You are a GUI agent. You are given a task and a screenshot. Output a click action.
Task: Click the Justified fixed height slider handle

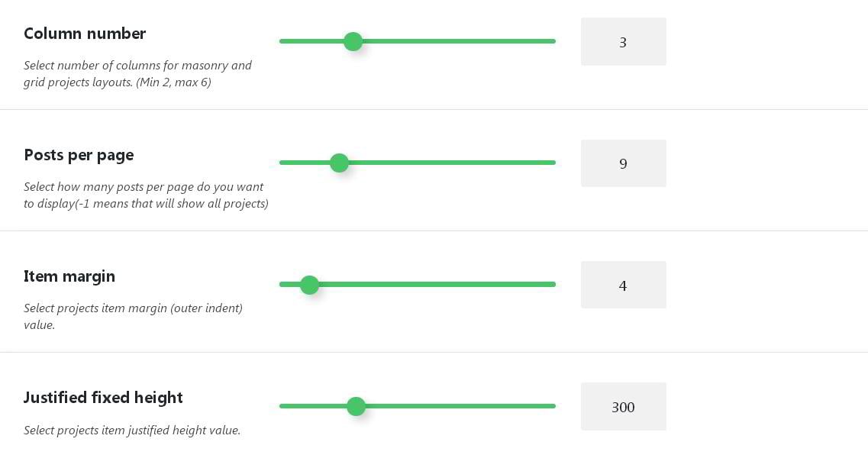[x=356, y=406]
